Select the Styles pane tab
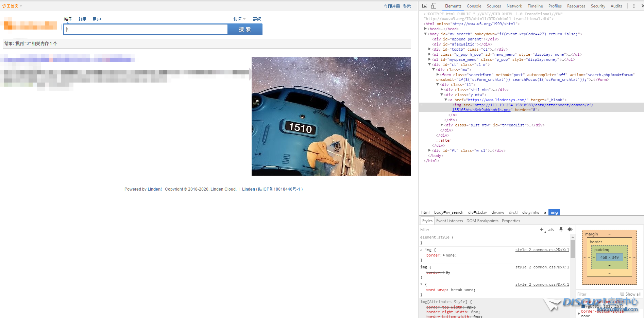Screen dimensions: 644x318 (x=427, y=221)
